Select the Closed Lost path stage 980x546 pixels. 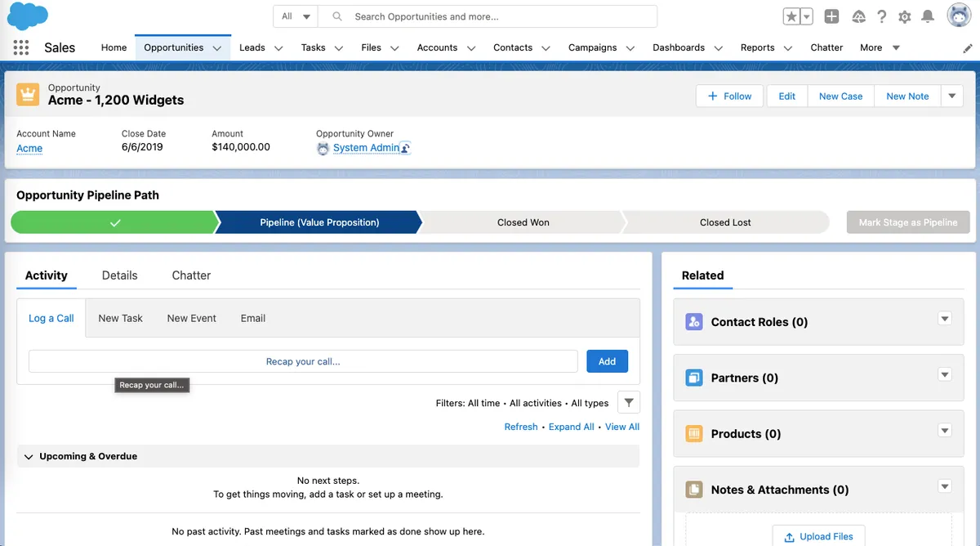pos(725,222)
